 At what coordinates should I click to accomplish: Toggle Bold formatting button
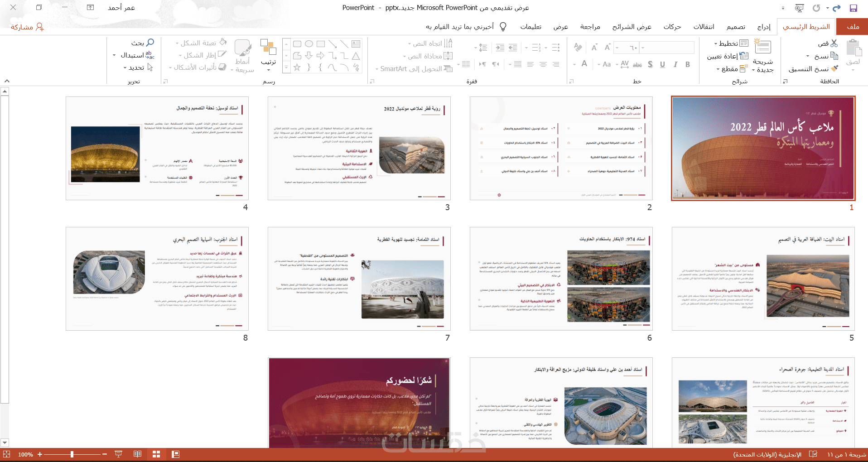point(688,64)
